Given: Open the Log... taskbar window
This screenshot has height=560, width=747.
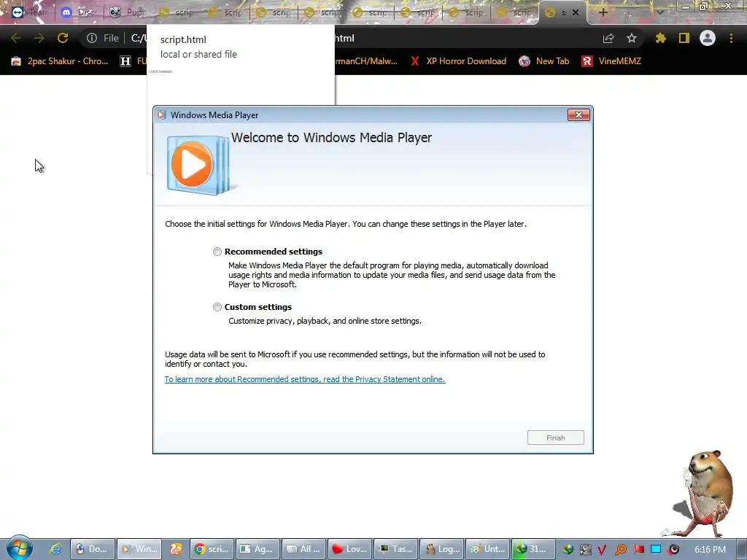Looking at the screenshot, I should [441, 549].
